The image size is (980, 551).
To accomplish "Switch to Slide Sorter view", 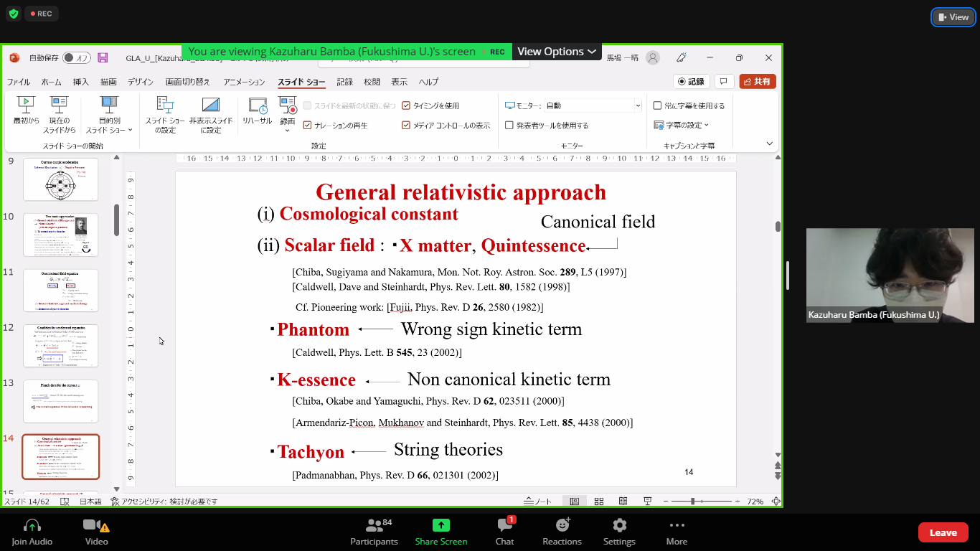I will pyautogui.click(x=599, y=501).
